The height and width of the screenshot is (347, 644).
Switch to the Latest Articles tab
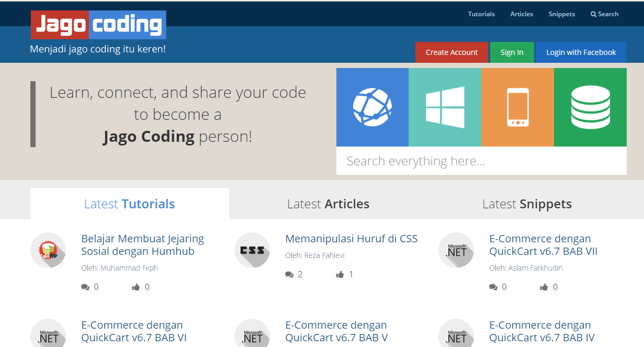coord(328,204)
